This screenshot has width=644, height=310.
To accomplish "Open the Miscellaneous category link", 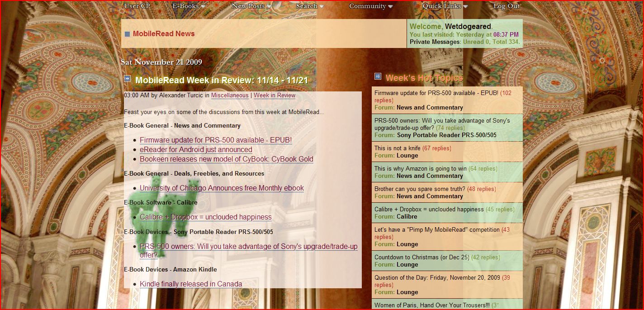I will pyautogui.click(x=230, y=95).
